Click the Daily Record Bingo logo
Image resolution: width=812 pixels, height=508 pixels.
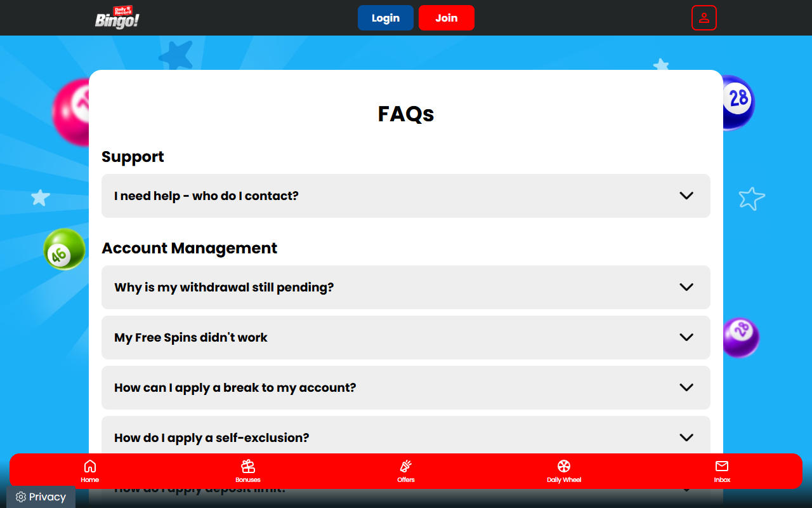coord(117,18)
